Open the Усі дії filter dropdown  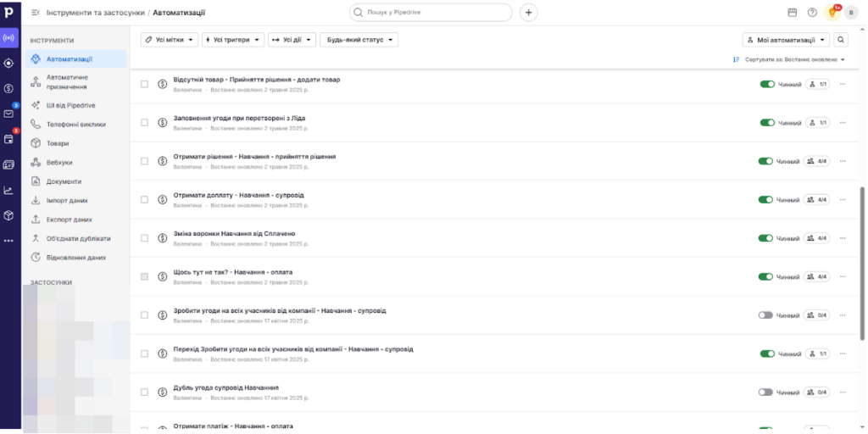292,40
